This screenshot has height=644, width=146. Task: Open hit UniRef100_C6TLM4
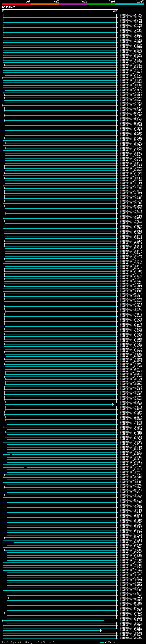click(131, 22)
